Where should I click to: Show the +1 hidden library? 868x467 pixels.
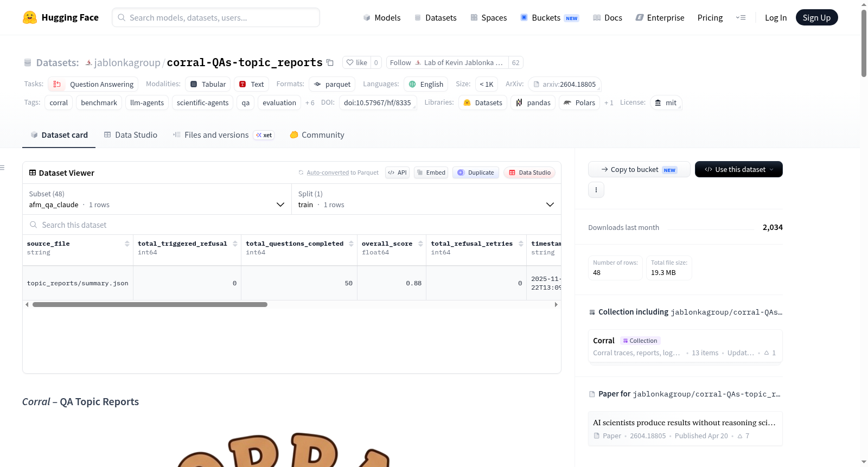coord(609,103)
